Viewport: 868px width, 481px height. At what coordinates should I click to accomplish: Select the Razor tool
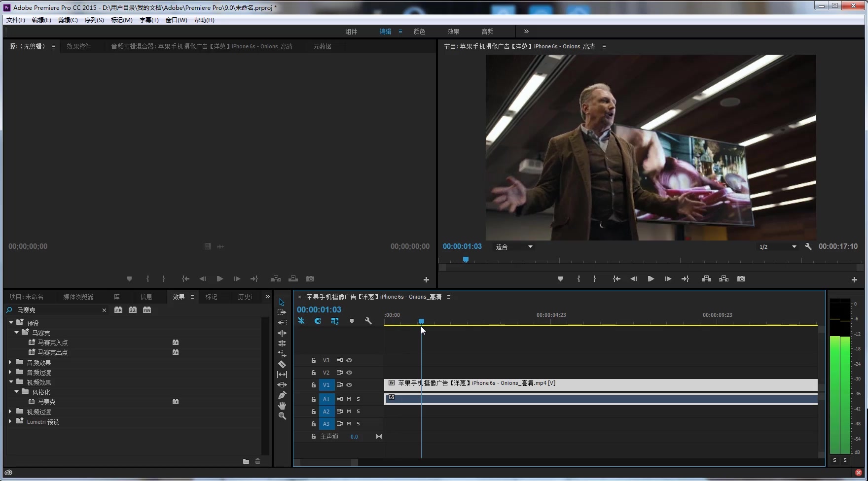coord(282,364)
